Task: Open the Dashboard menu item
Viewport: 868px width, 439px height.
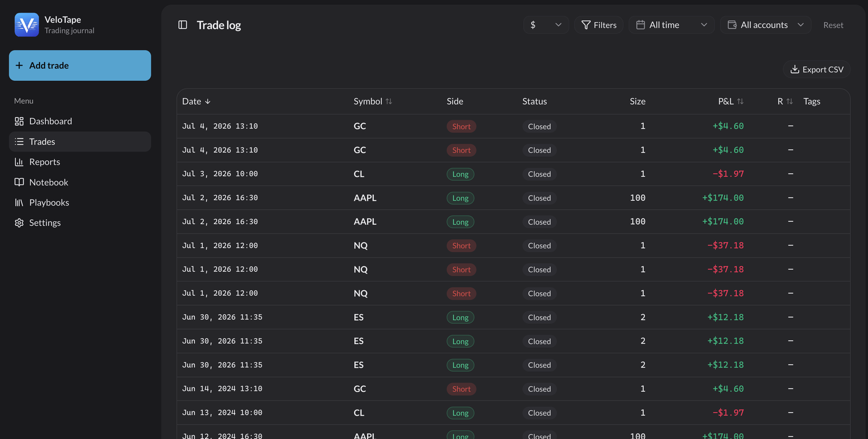Action: [x=80, y=121]
